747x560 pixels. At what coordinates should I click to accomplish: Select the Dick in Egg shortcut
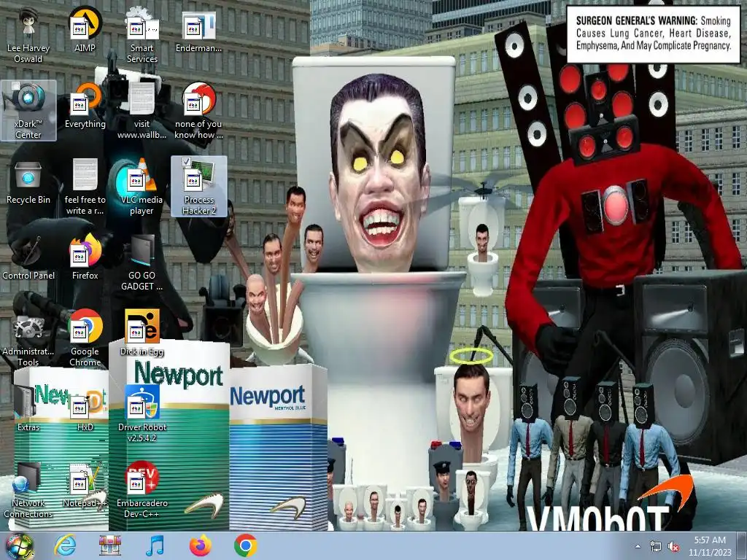tap(142, 333)
